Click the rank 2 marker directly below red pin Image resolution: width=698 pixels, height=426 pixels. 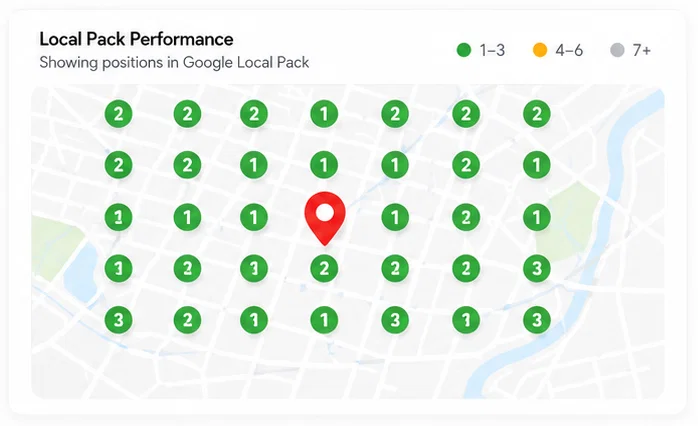coord(324,268)
